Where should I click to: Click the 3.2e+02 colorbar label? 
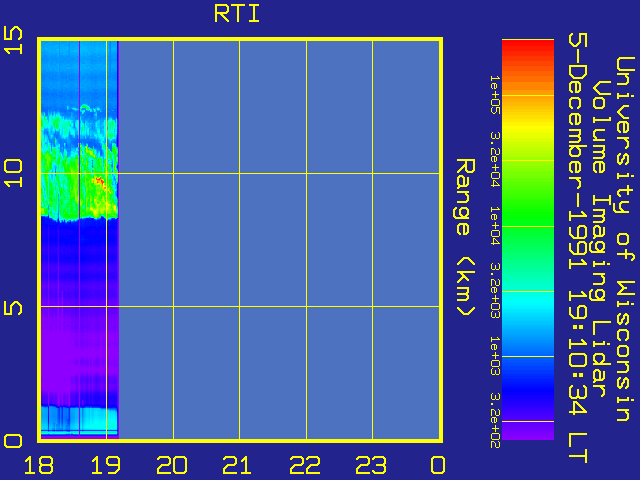(x=495, y=420)
